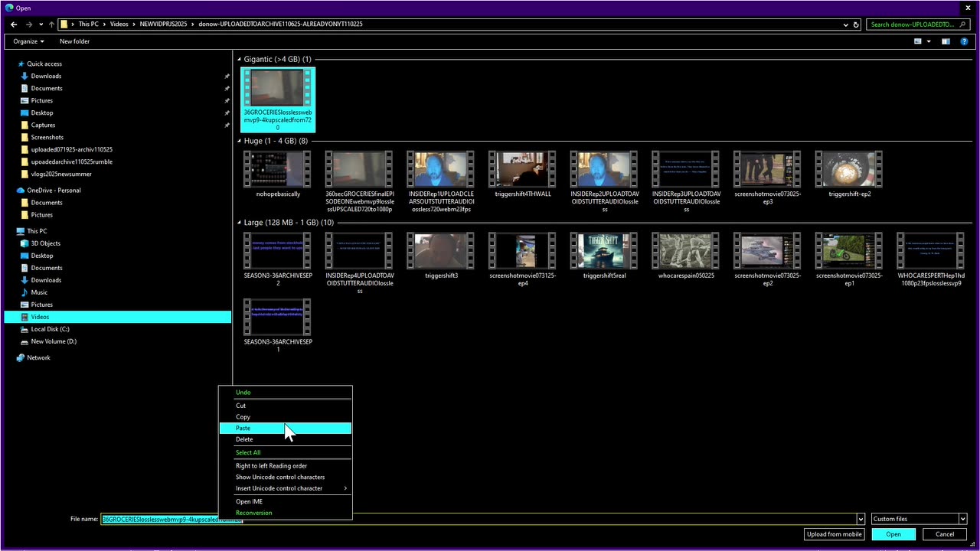This screenshot has width=980, height=551.
Task: Select the whocarespain050225 video
Action: pyautogui.click(x=686, y=256)
